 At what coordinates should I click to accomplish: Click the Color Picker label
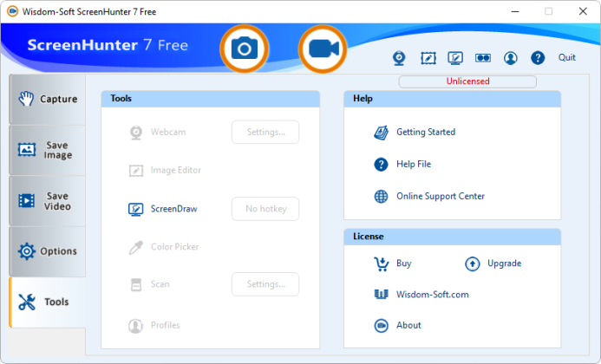pos(175,247)
